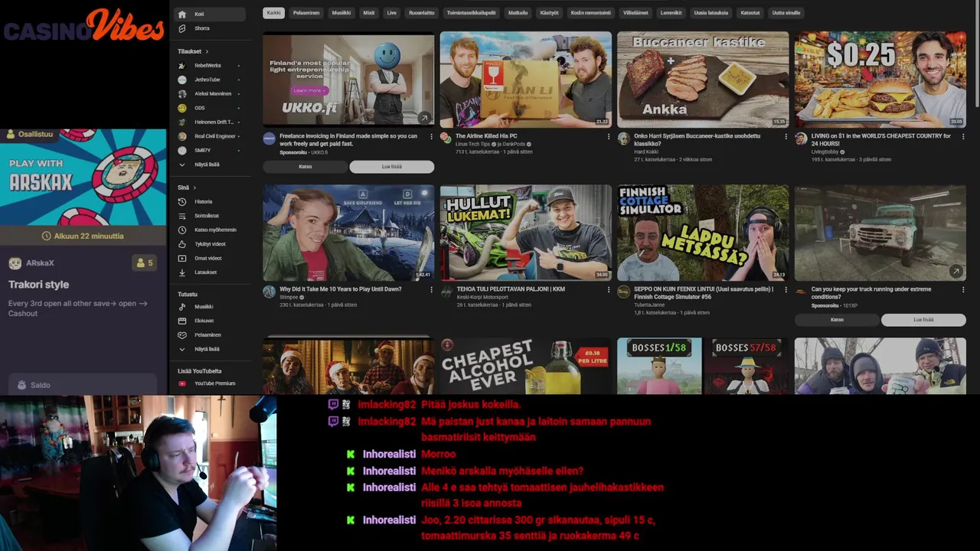Select Mixit filter chip
Screen dimensions: 980x551
pyautogui.click(x=369, y=13)
